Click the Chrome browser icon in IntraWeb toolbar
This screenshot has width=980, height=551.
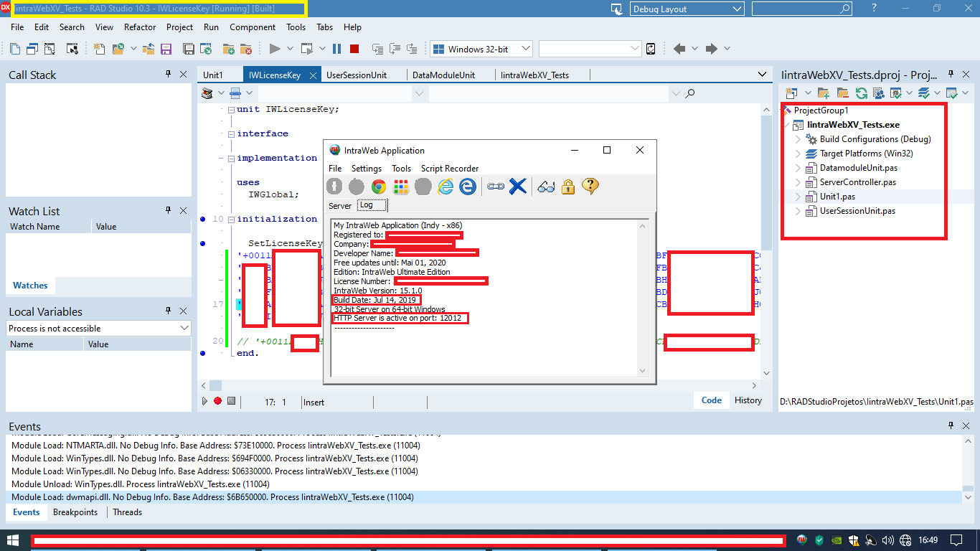coord(379,187)
